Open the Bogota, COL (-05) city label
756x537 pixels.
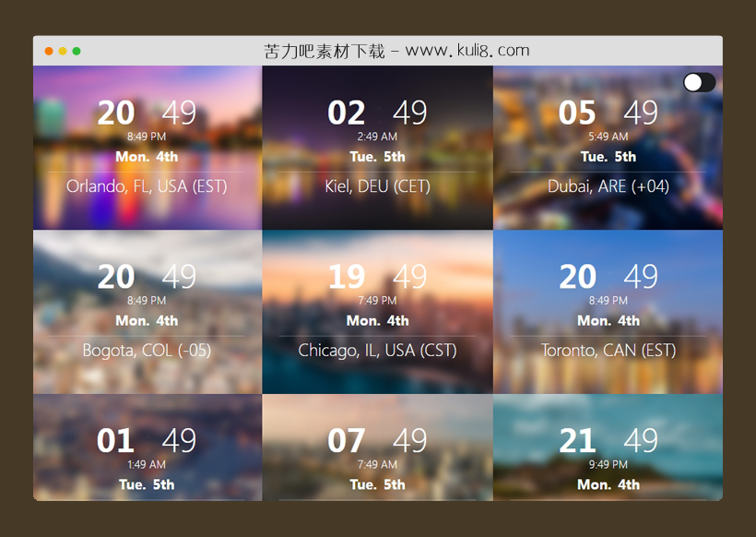(147, 351)
